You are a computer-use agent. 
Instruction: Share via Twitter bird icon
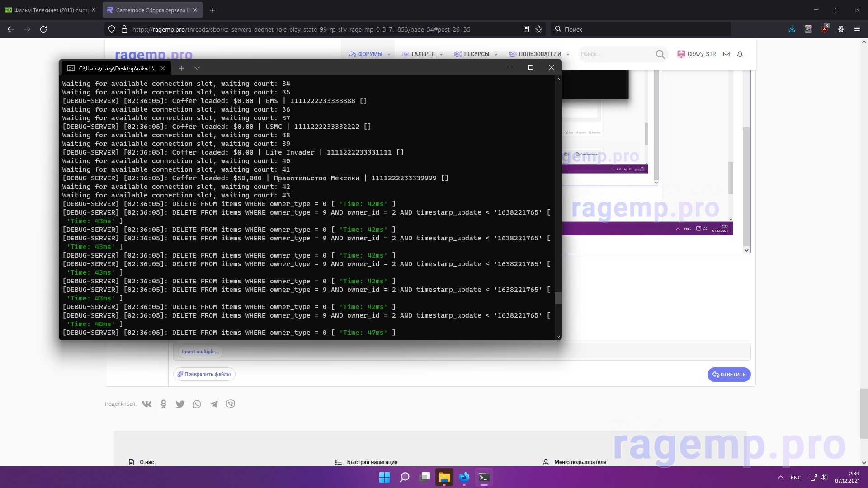180,404
